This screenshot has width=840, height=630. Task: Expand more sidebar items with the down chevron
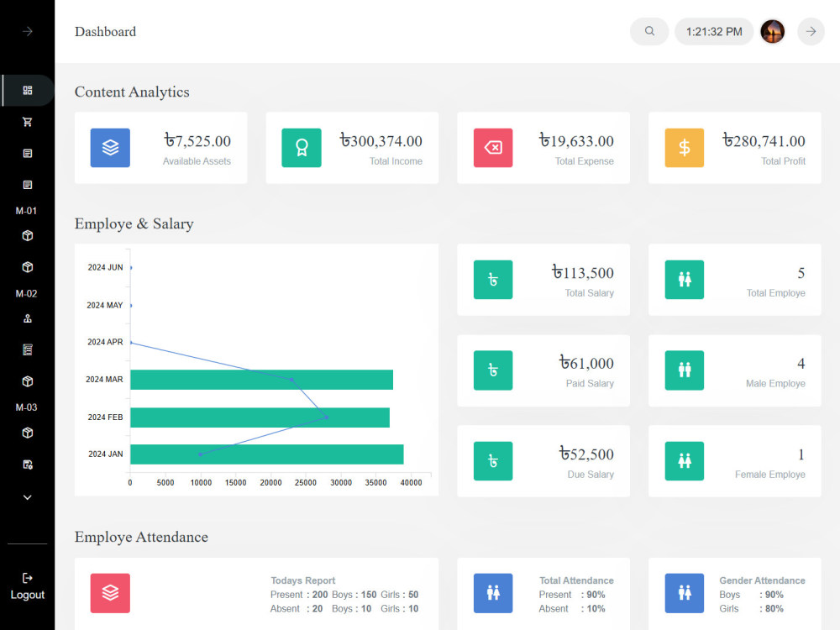(x=28, y=497)
